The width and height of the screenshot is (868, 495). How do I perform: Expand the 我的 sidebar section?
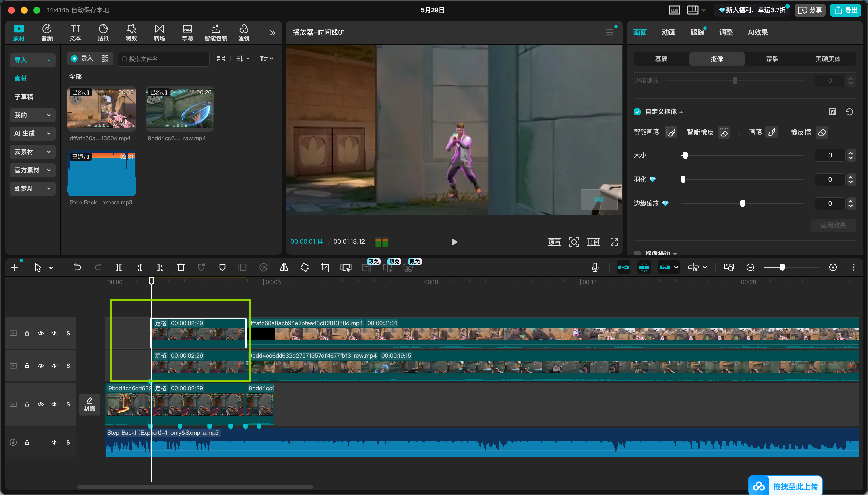click(32, 115)
